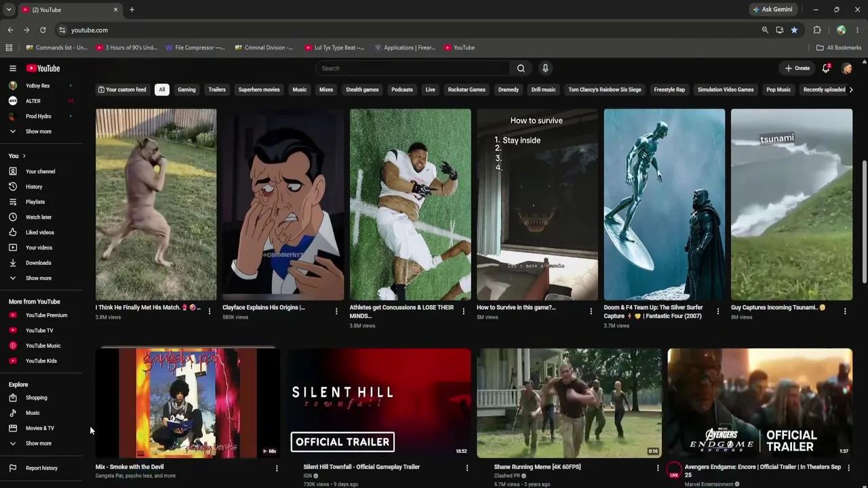Open YouTube Music

coord(41,346)
